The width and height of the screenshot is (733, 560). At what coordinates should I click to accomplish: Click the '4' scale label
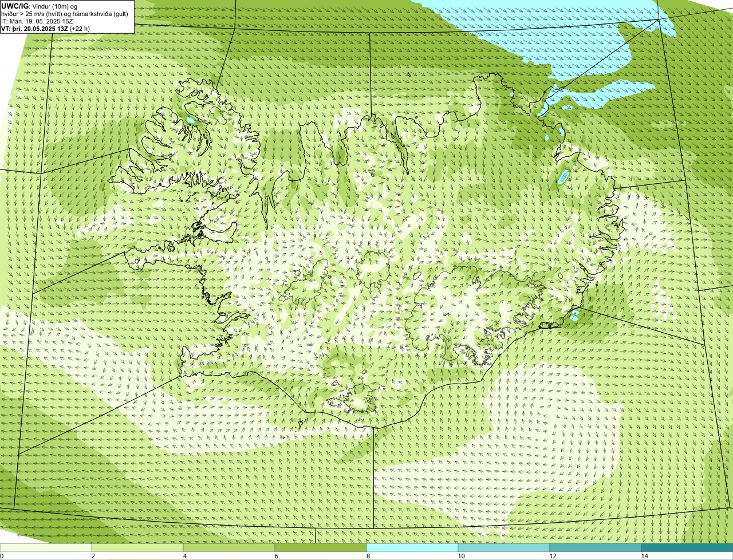(184, 556)
